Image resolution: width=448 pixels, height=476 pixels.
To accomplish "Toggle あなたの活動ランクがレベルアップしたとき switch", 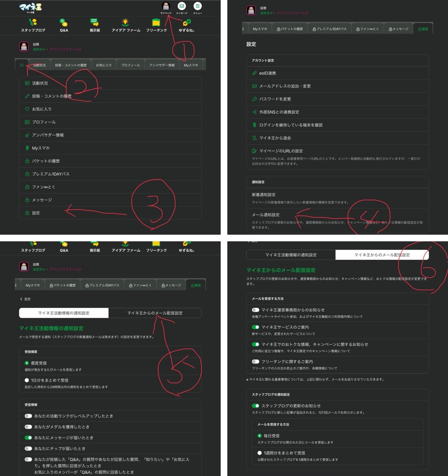I will click(x=28, y=416).
